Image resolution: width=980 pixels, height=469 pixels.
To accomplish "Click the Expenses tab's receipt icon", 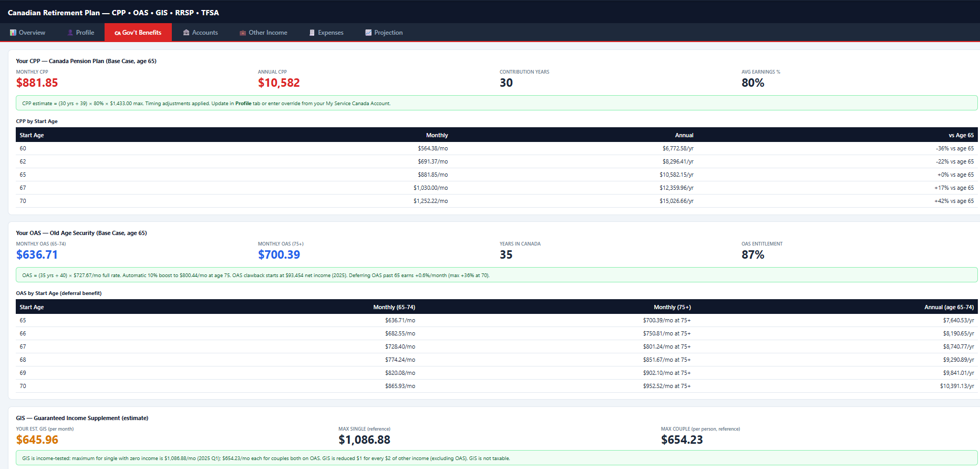I will [x=312, y=33].
